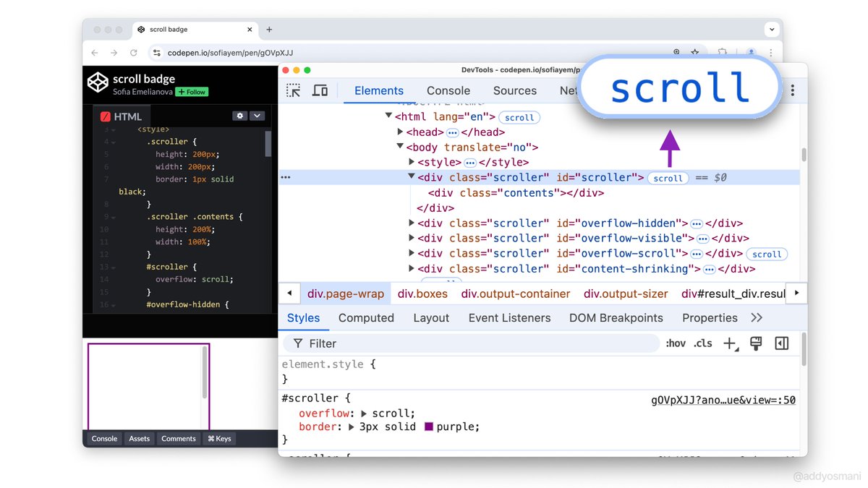Click the scrollbar inside the purple preview box
The height and width of the screenshot is (488, 868).
tap(205, 372)
